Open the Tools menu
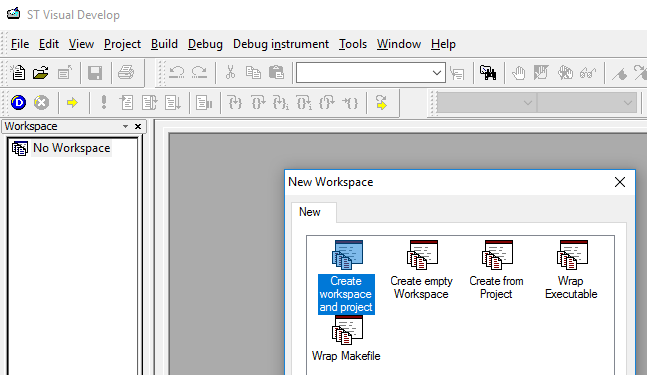649x376 pixels. coord(353,44)
